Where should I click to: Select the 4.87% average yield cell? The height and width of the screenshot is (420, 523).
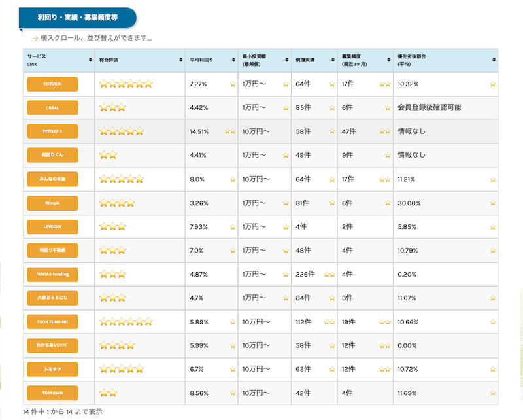click(x=211, y=274)
